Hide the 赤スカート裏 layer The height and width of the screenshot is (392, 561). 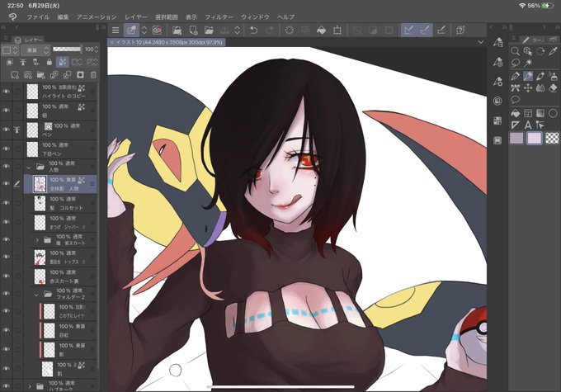[x=6, y=276]
